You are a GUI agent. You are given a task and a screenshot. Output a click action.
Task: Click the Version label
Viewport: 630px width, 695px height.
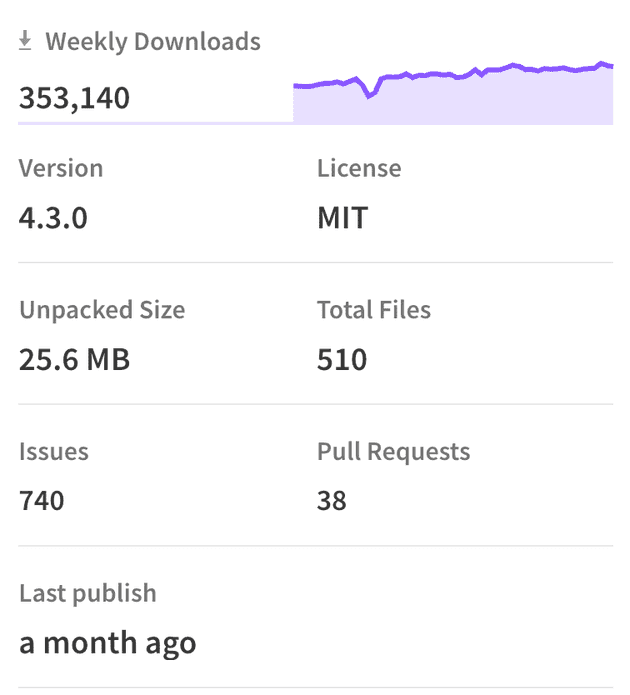pyautogui.click(x=61, y=168)
